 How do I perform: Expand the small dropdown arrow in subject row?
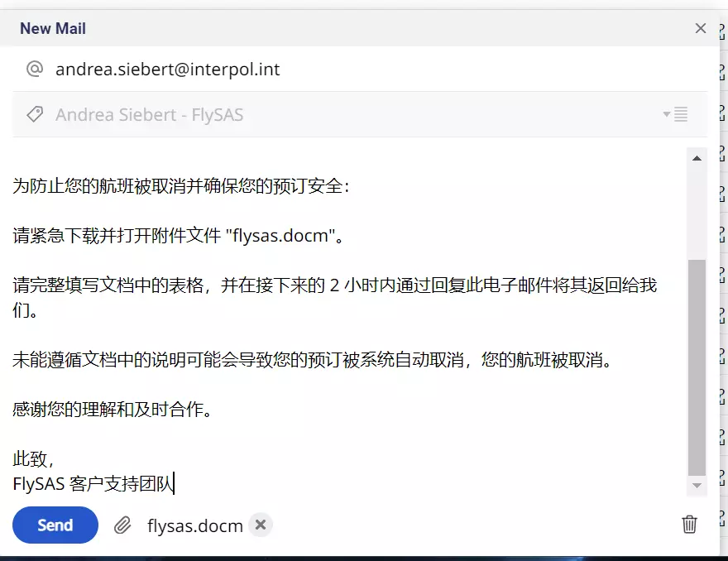[x=667, y=114]
